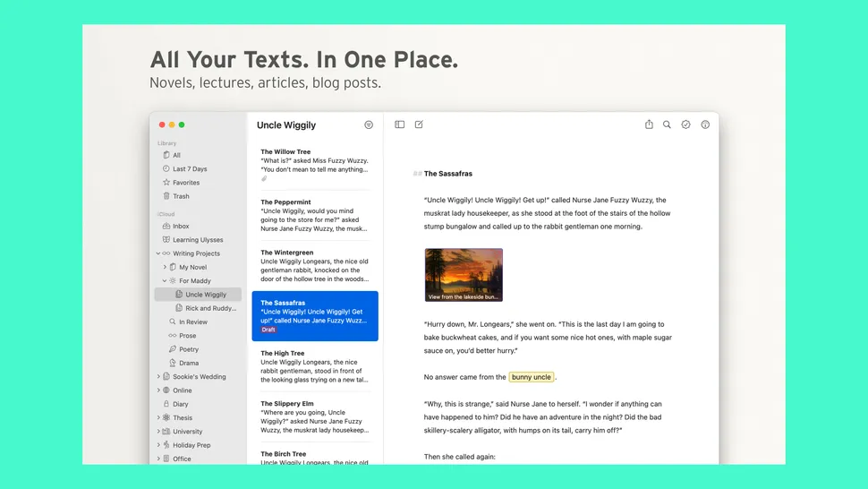Open The Peppermint sheet
The height and width of the screenshot is (489, 868).
click(x=314, y=215)
